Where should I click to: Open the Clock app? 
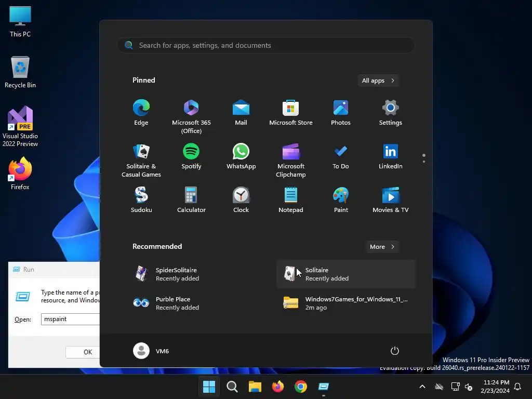pos(241,200)
